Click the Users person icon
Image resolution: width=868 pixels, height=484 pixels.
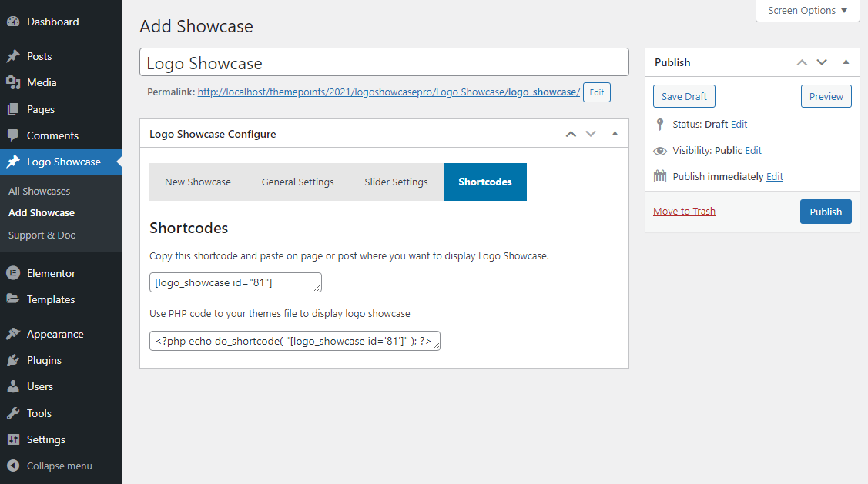tap(13, 386)
